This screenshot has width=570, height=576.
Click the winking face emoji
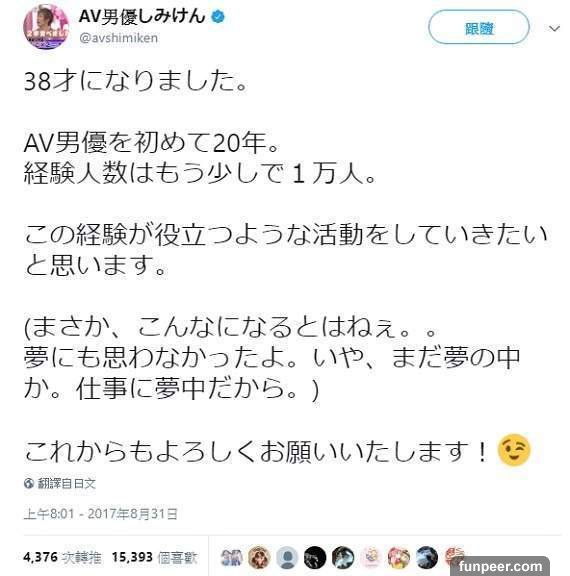click(x=514, y=450)
